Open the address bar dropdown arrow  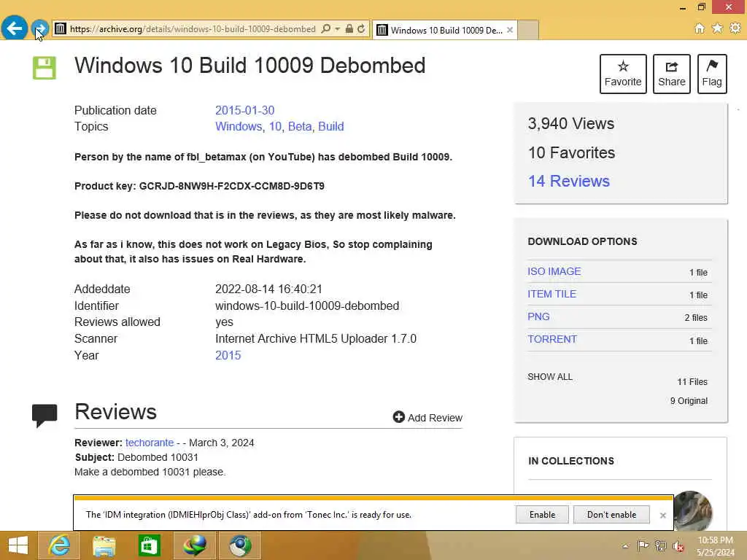pos(337,29)
